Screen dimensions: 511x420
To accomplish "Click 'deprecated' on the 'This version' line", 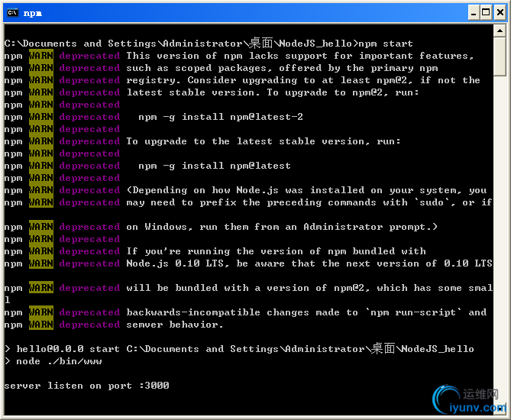I will [x=89, y=56].
